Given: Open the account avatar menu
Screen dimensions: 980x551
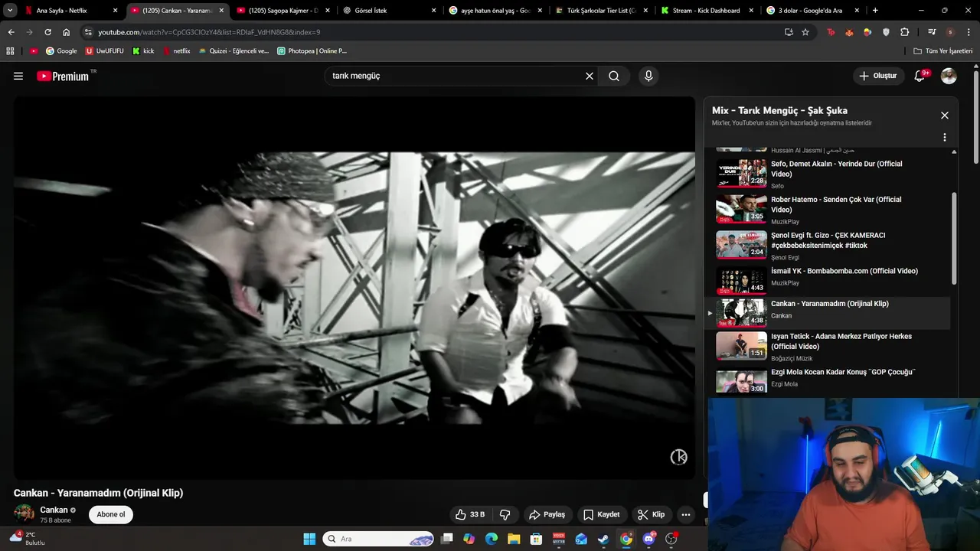Looking at the screenshot, I should point(949,76).
